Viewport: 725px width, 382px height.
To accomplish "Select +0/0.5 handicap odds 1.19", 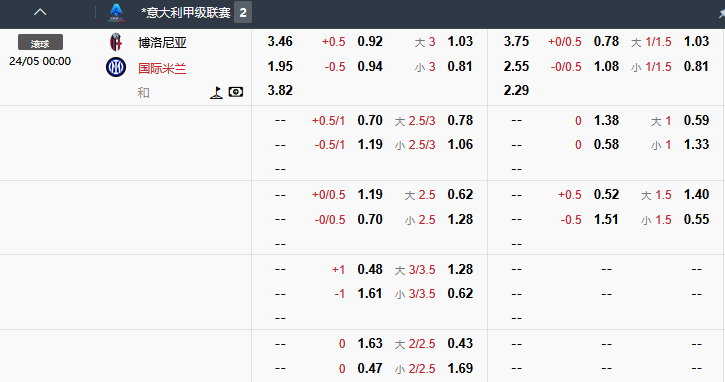I will point(370,194).
